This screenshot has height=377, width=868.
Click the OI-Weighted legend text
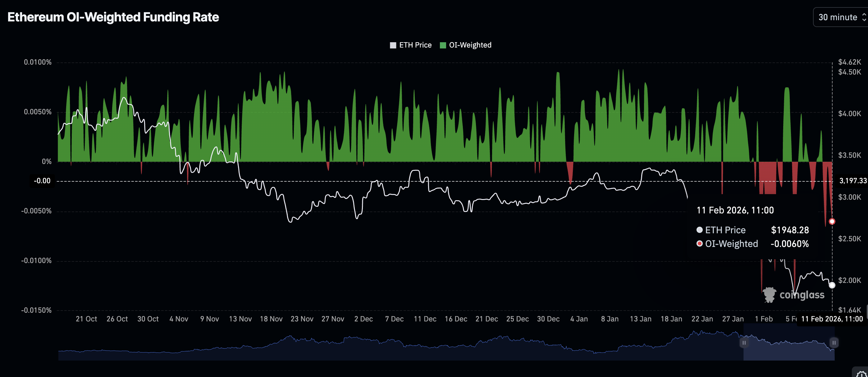[470, 45]
